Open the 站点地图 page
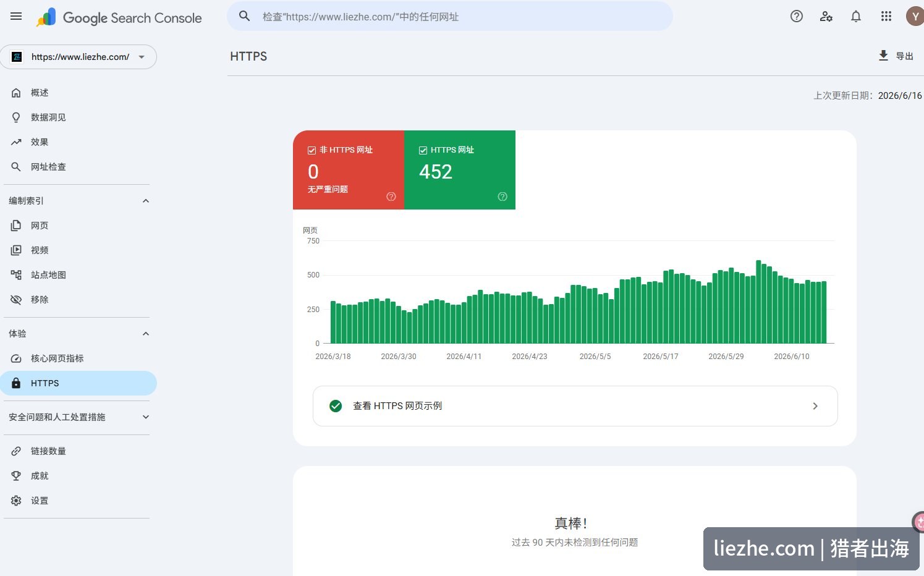924x576 pixels. pos(78,275)
